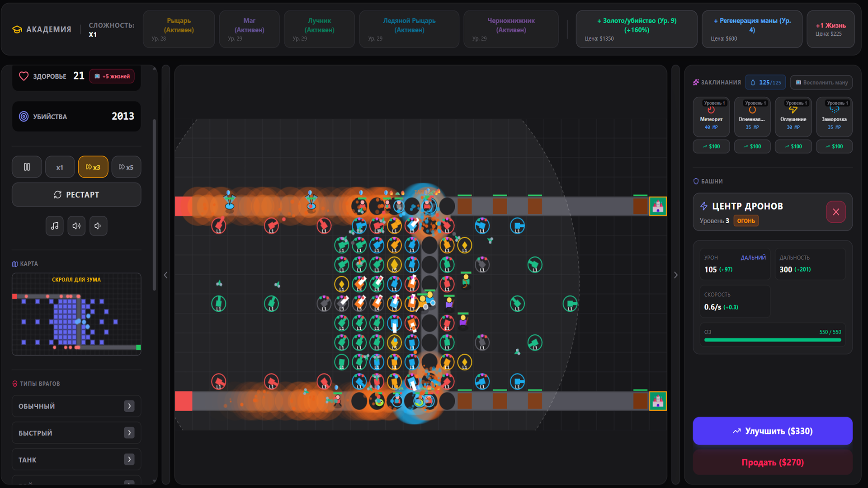Activate the Оглушение spell
Image resolution: width=868 pixels, height=488 pixels.
[x=793, y=117]
